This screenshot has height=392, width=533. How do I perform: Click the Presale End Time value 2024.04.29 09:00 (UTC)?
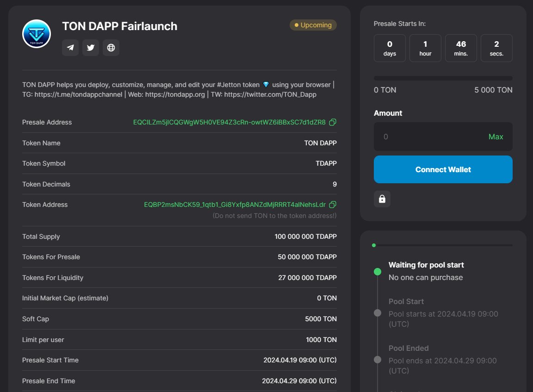pyautogui.click(x=299, y=381)
